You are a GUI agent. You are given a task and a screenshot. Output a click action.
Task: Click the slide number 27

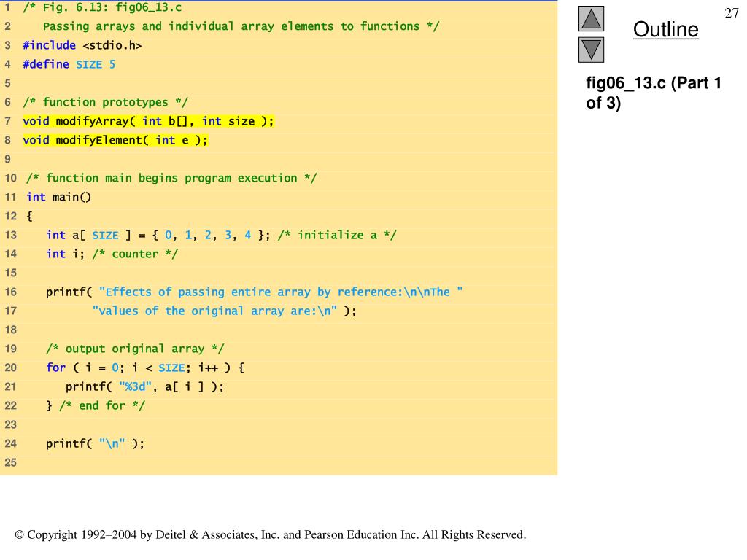click(x=731, y=13)
